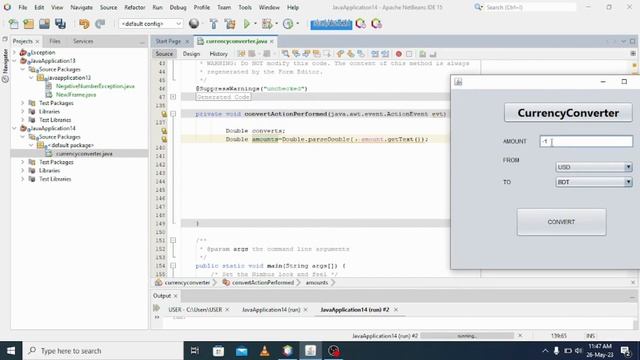Click the Source view button
The height and width of the screenshot is (360, 640).
164,54
